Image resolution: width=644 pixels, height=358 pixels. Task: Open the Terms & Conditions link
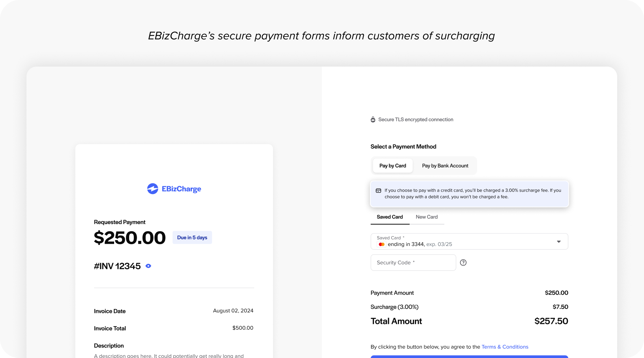(504, 347)
